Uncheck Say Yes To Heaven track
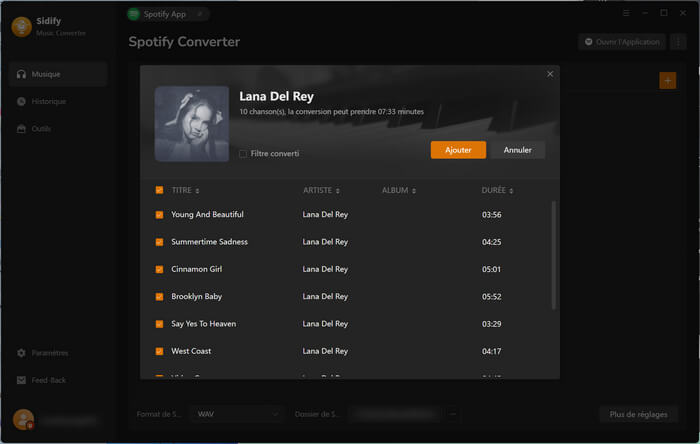 (x=159, y=324)
